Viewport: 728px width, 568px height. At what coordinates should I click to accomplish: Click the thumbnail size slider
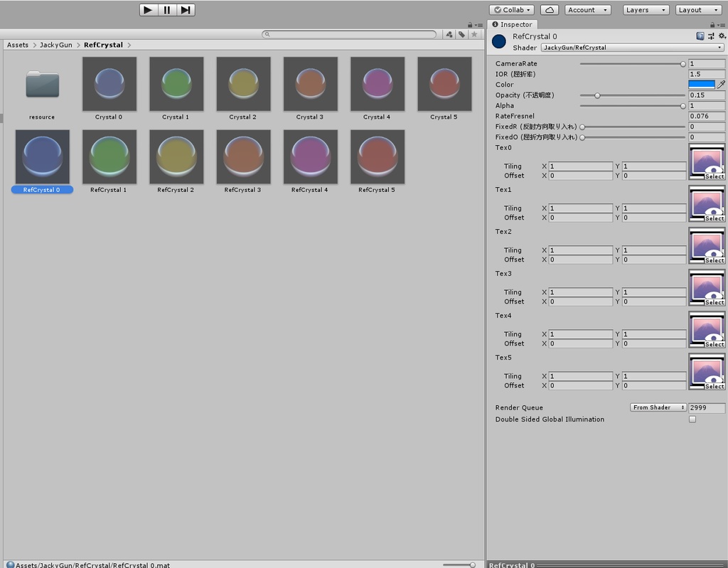459,564
